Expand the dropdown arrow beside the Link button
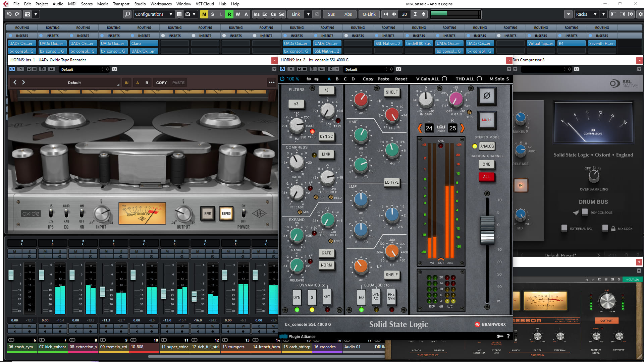The image size is (644, 362). click(308, 14)
